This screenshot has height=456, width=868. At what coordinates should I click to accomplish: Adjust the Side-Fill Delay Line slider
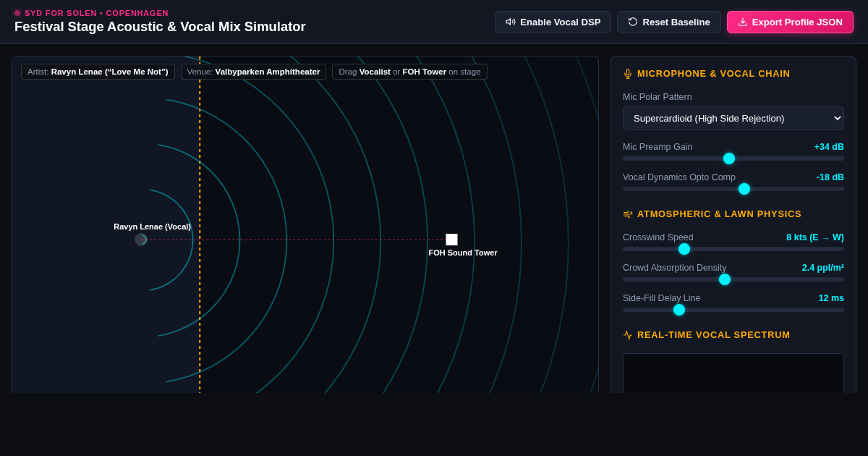[x=733, y=310]
